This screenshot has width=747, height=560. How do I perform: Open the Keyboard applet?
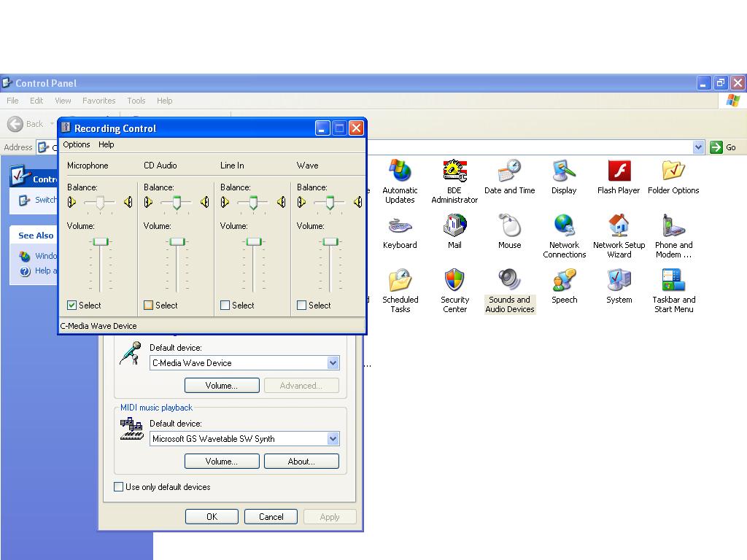(x=400, y=231)
